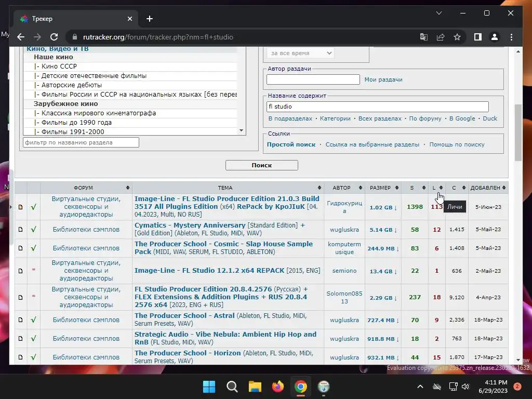Open tab search chevron in title bar
Screen dimensions: 532x399
point(438,13)
